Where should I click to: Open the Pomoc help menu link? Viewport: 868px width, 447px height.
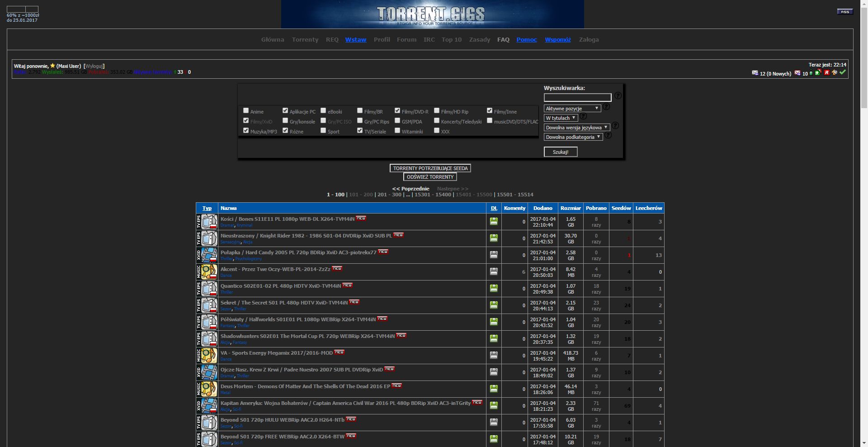tap(527, 40)
